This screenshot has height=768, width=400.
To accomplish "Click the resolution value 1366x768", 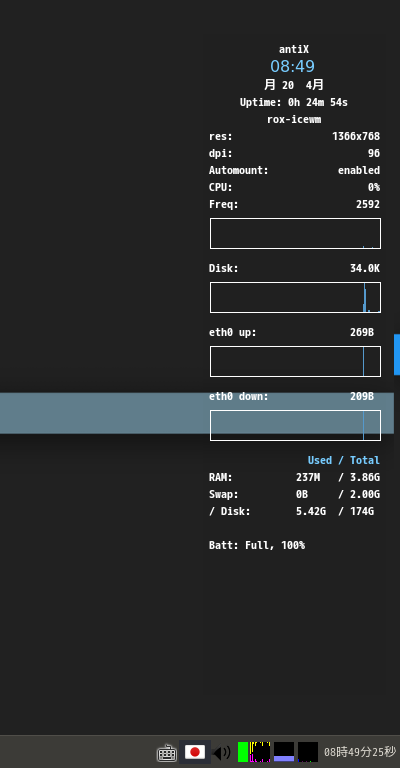I will pos(356,136).
